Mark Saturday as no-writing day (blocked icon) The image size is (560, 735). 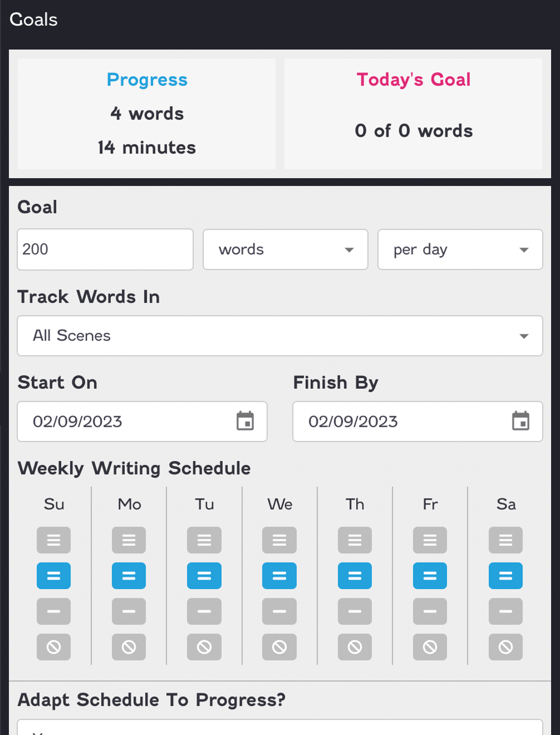tap(506, 647)
